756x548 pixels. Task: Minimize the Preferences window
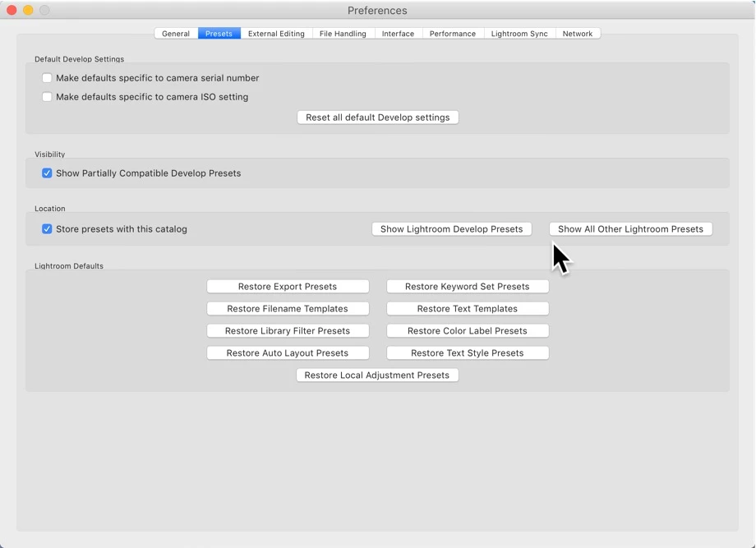28,10
